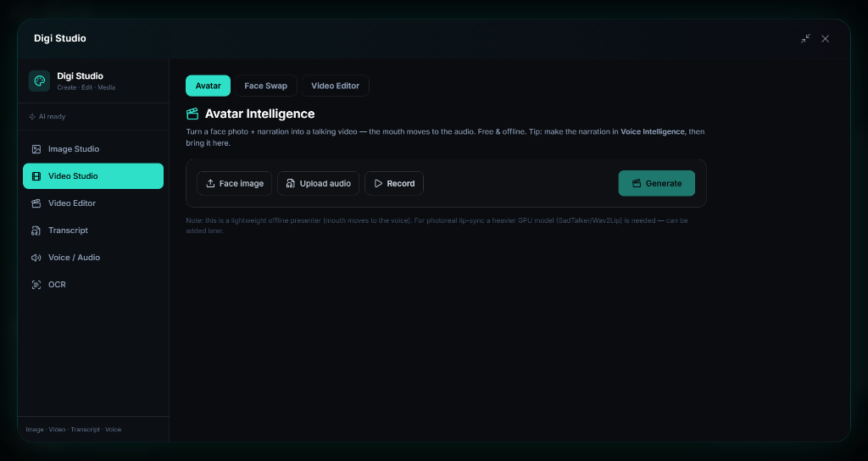Image resolution: width=868 pixels, height=461 pixels.
Task: Click the footer text Image · Video · Transcript · Voice
Action: [74, 430]
